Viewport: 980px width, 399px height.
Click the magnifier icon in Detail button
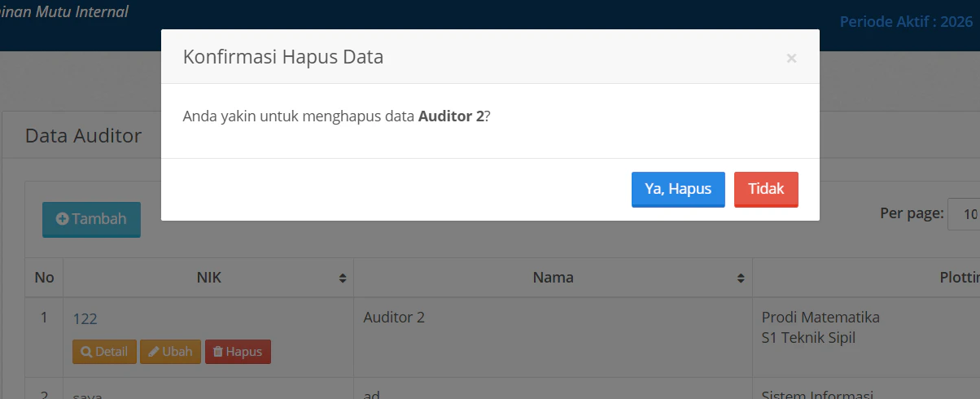click(86, 353)
